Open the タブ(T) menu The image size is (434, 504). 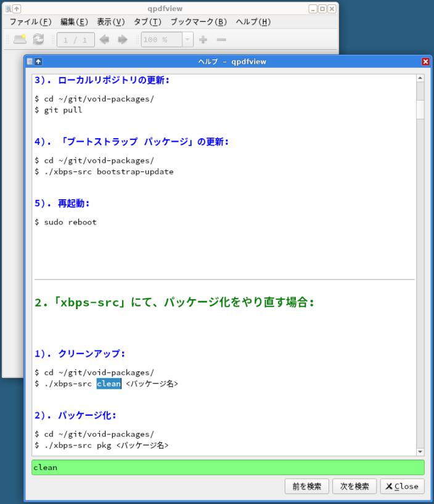coord(147,22)
